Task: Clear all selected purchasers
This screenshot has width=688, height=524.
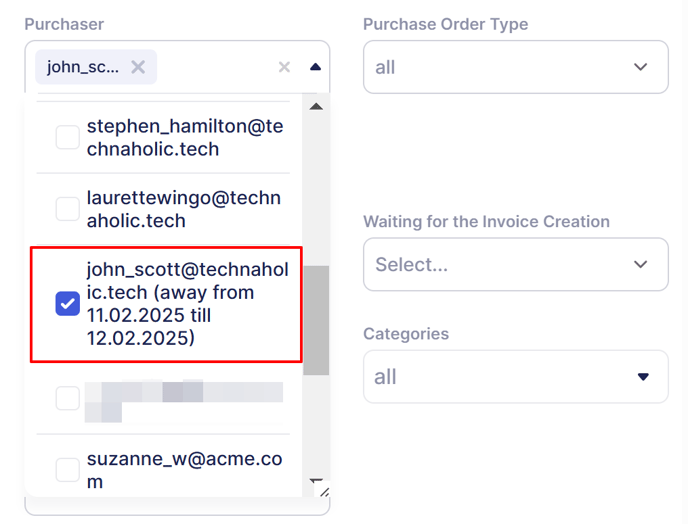Action: click(284, 67)
